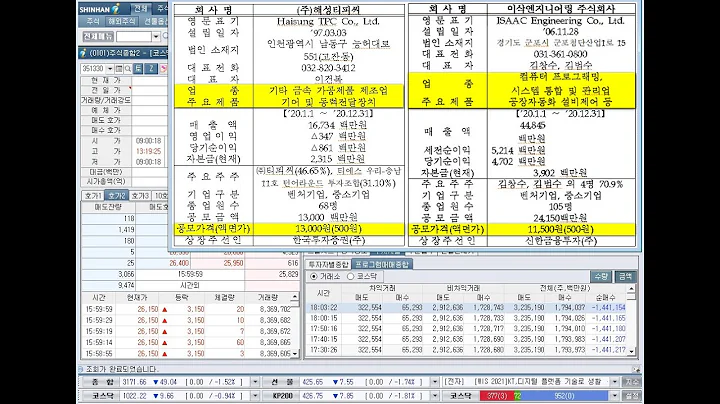Viewport: 720px width, 404px height.
Task: Click scroll-up arrow of program trading table
Action: click(x=631, y=289)
